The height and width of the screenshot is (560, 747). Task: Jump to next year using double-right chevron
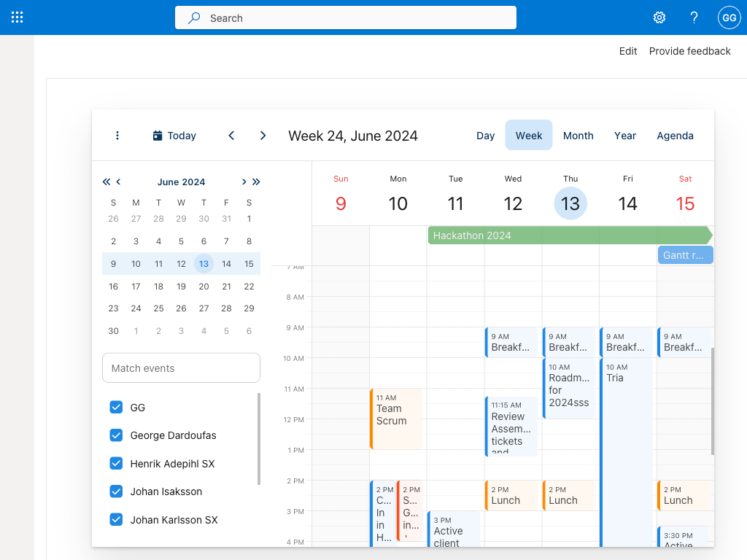click(256, 182)
